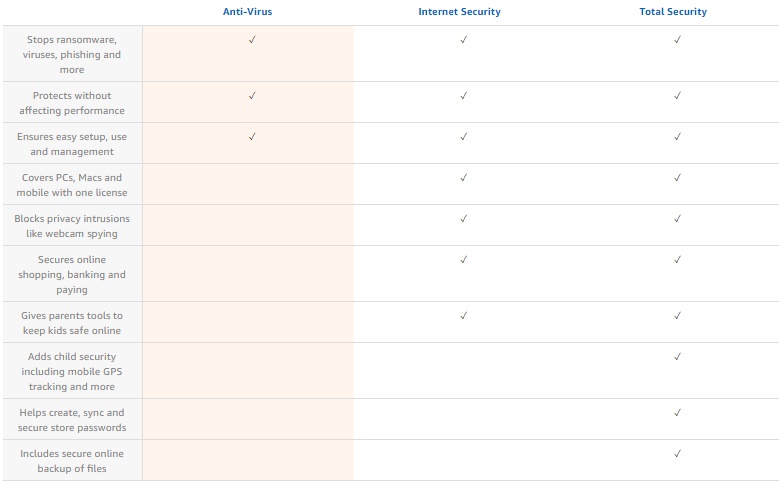This screenshot has height=485, width=781.
Task: Select the 'Covers PCs, Macs and mobile' label
Action: pyautogui.click(x=72, y=185)
